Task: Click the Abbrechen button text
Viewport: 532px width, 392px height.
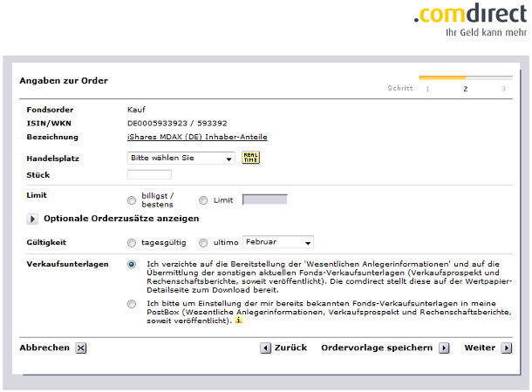Action: click(44, 348)
